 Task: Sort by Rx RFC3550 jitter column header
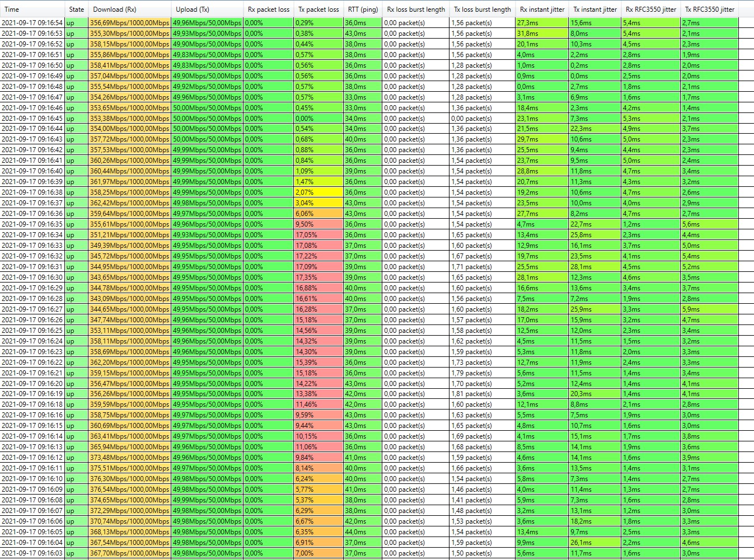(x=651, y=10)
